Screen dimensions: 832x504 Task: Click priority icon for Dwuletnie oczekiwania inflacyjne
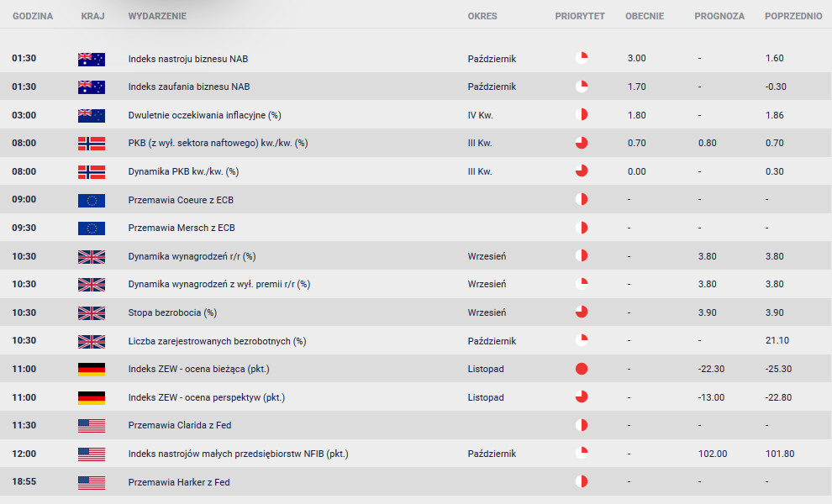click(x=582, y=114)
